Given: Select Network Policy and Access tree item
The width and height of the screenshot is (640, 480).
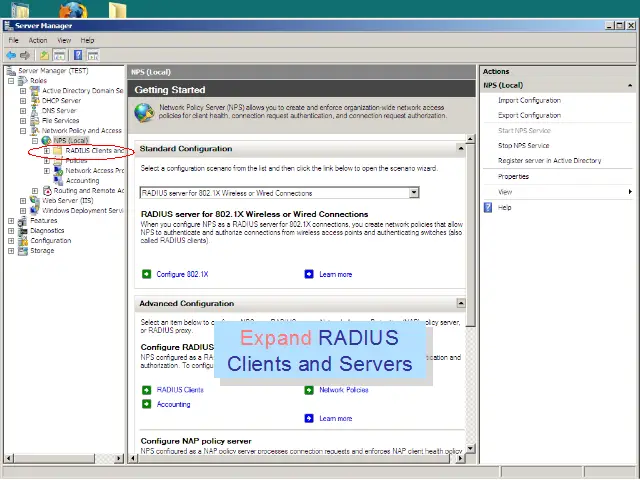Looking at the screenshot, I should [x=82, y=131].
